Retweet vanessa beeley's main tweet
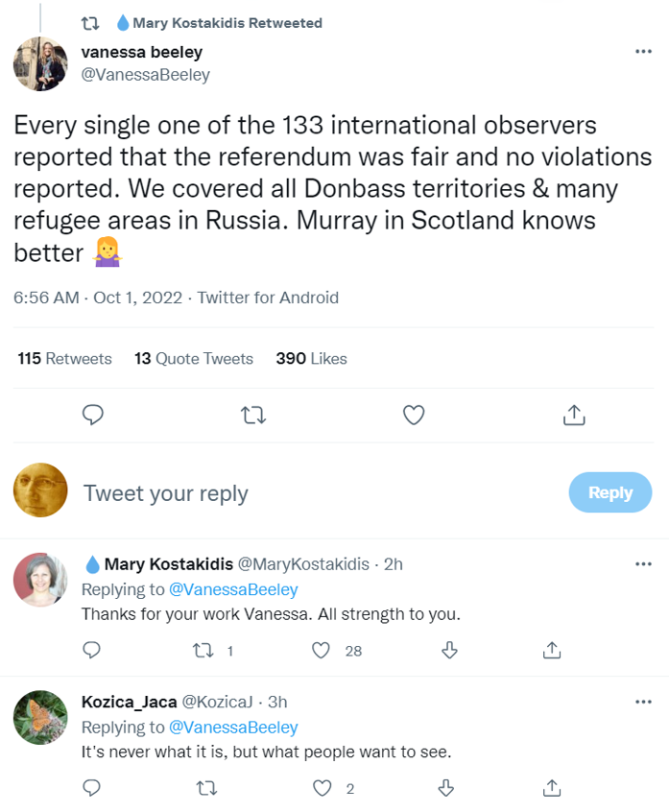This screenshot has width=669, height=812. 253,415
